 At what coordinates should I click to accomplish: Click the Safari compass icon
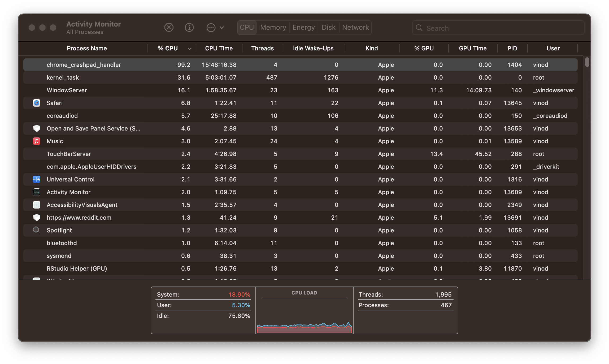click(x=37, y=103)
